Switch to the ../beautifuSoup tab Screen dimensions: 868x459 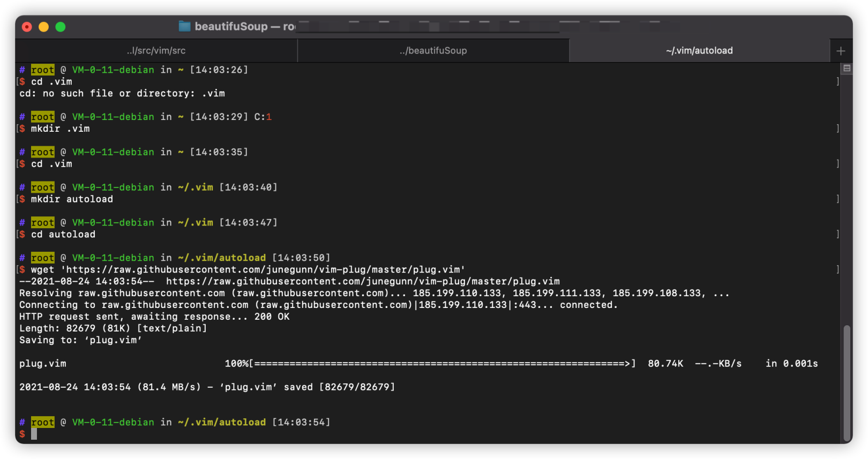pyautogui.click(x=433, y=50)
